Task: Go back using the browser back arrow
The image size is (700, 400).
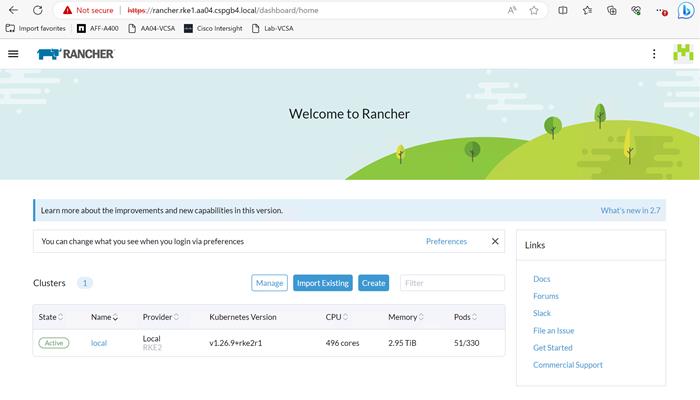Action: point(13,10)
